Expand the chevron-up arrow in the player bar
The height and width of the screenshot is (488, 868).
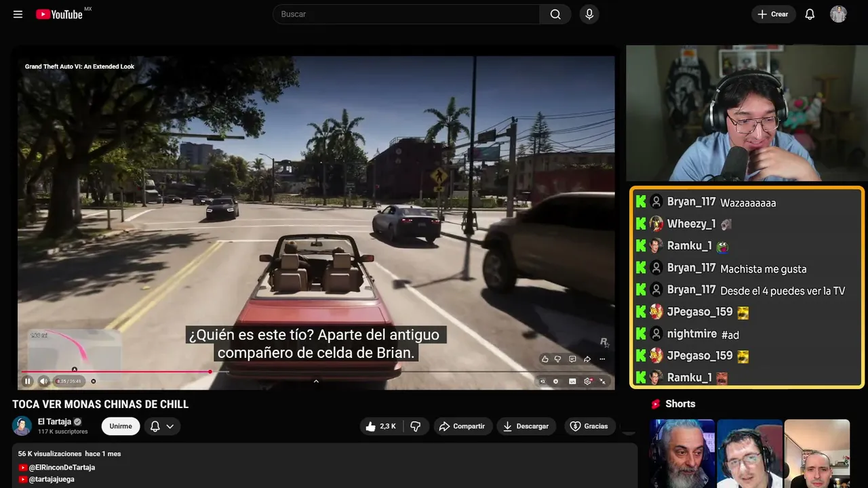[x=316, y=381]
